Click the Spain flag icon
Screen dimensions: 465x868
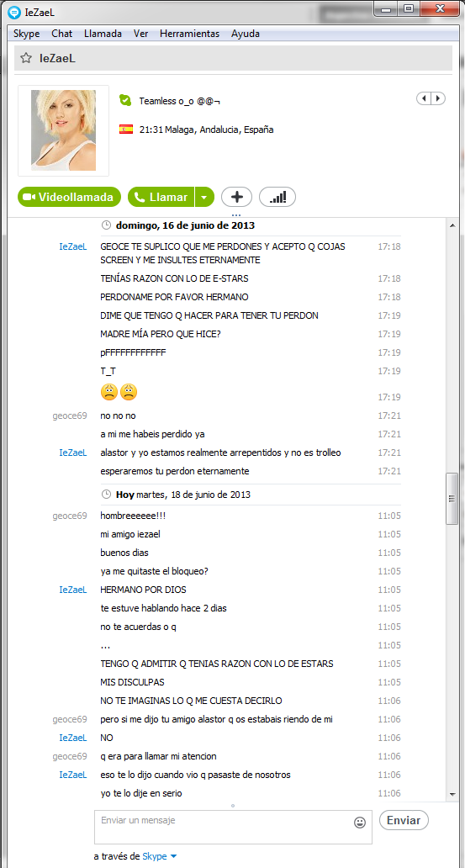125,130
